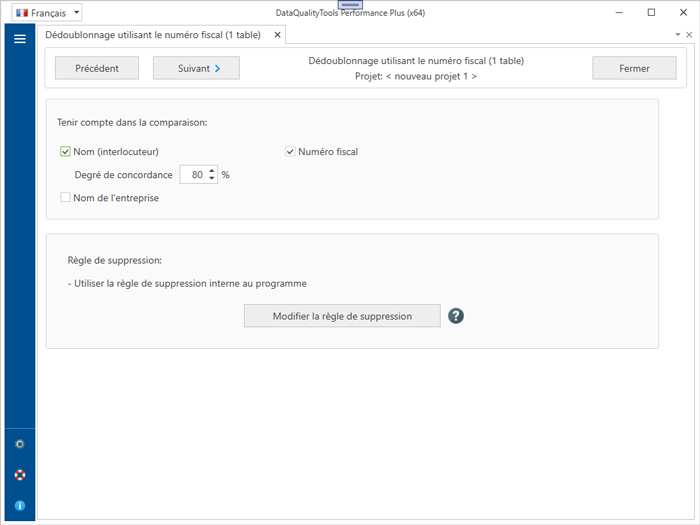
Task: Open the tab list dropdown arrow
Action: pyautogui.click(x=678, y=35)
